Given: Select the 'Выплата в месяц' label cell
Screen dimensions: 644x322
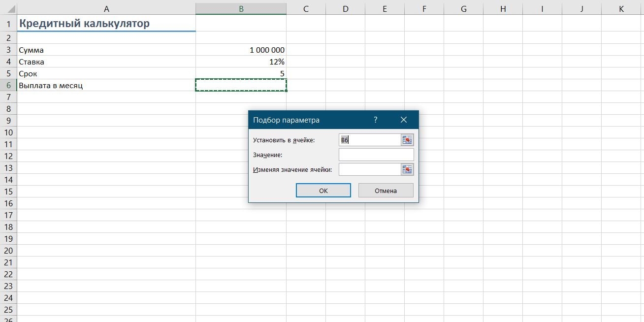Looking at the screenshot, I should coord(106,85).
